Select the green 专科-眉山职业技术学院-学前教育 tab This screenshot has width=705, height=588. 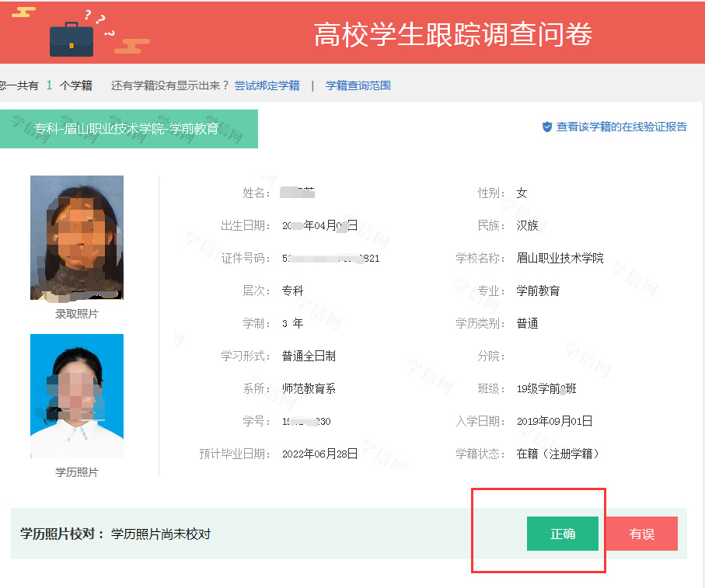127,129
